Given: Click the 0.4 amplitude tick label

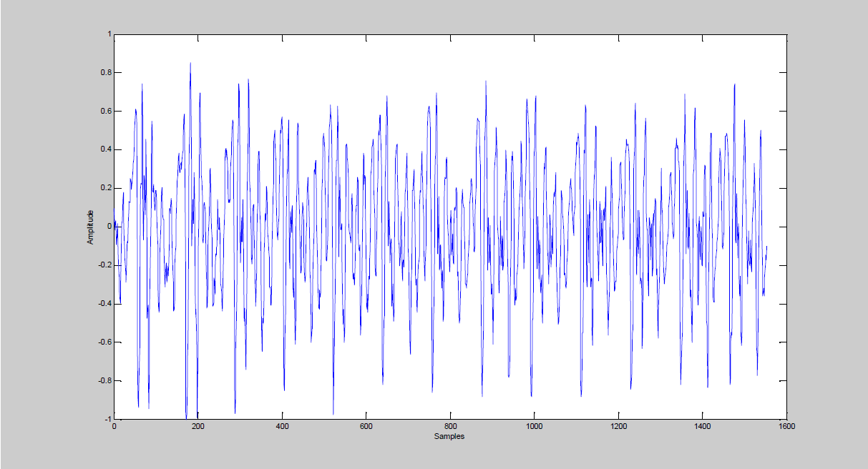Looking at the screenshot, I should click(x=105, y=150).
